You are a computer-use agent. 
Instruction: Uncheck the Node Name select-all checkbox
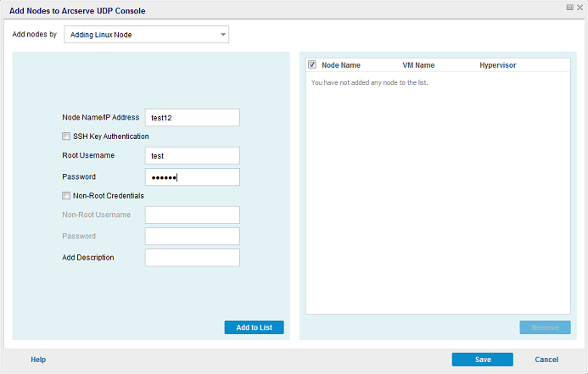pyautogui.click(x=312, y=64)
